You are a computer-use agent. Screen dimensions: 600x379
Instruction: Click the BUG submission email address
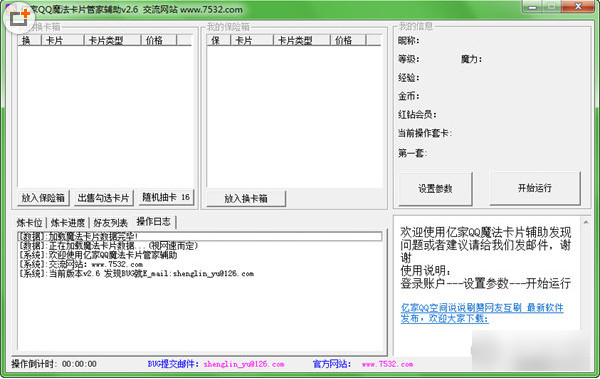(244, 364)
